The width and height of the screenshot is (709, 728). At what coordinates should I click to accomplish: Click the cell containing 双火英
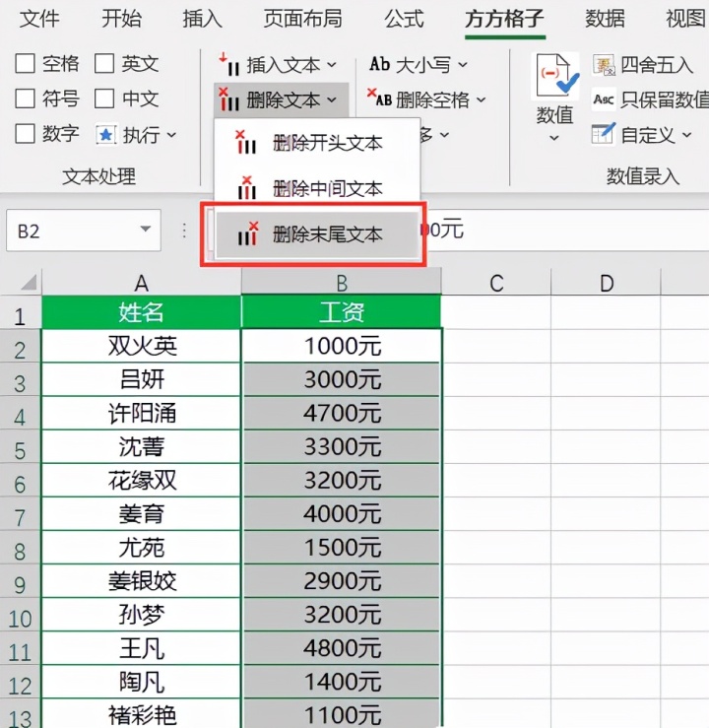tap(142, 346)
